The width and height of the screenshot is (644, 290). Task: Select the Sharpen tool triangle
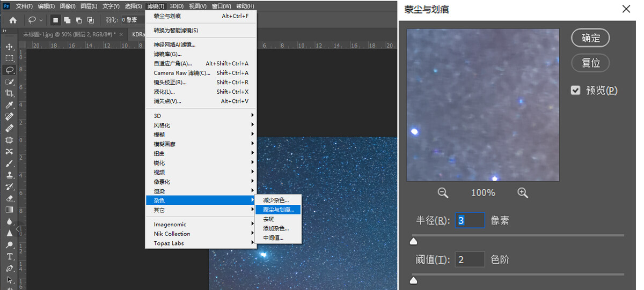[x=9, y=233]
